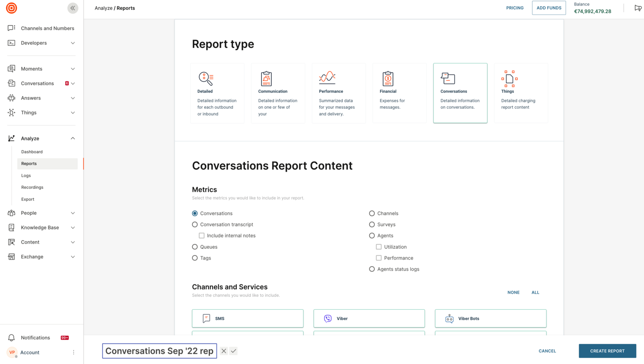Select the Things report type icon
This screenshot has width=644, height=364.
[x=509, y=77]
